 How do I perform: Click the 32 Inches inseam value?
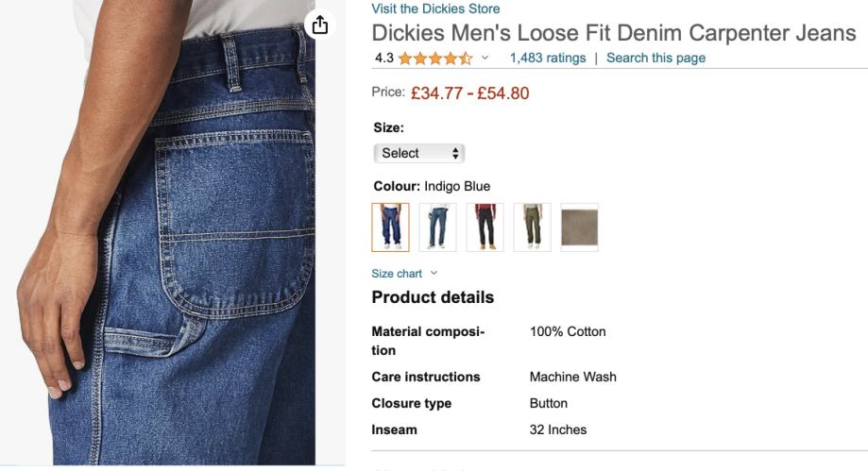558,429
